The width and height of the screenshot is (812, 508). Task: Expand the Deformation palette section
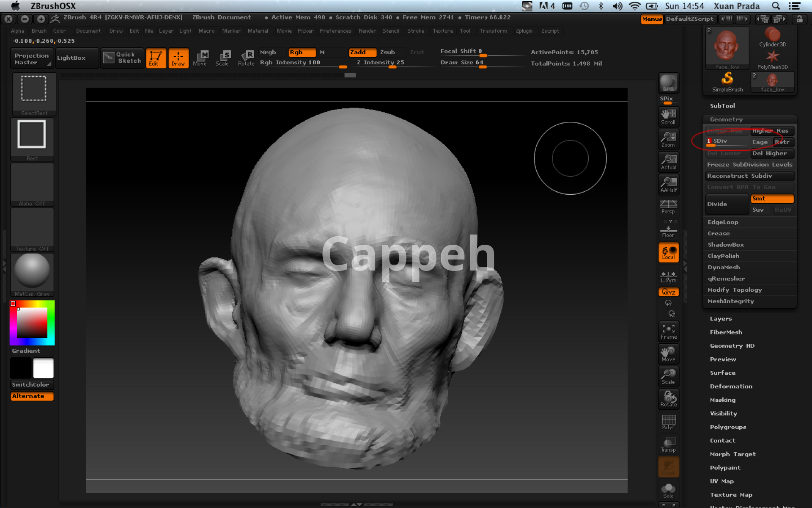pyautogui.click(x=731, y=386)
